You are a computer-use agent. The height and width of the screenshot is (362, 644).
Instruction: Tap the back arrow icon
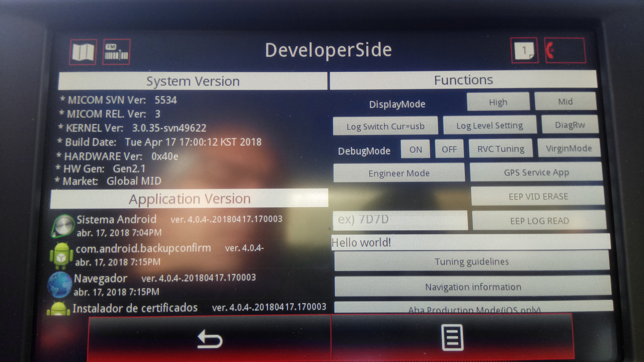pos(209,339)
